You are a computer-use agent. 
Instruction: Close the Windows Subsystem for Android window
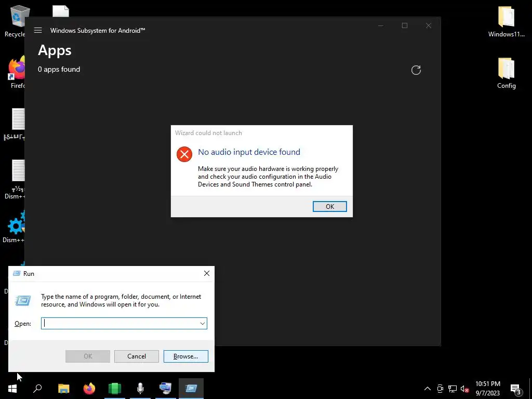(429, 25)
